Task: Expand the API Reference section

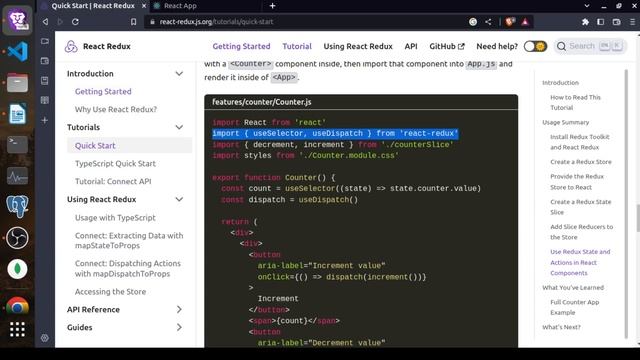Action: pos(179,309)
